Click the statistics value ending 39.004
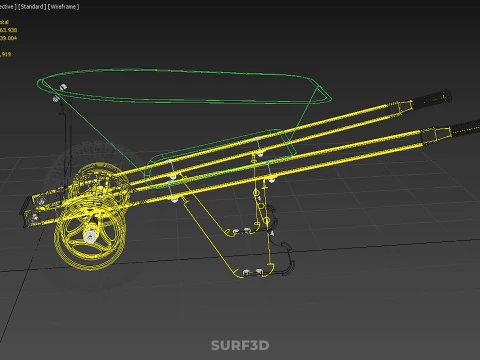Image resolution: width=480 pixels, height=360 pixels. [8, 38]
